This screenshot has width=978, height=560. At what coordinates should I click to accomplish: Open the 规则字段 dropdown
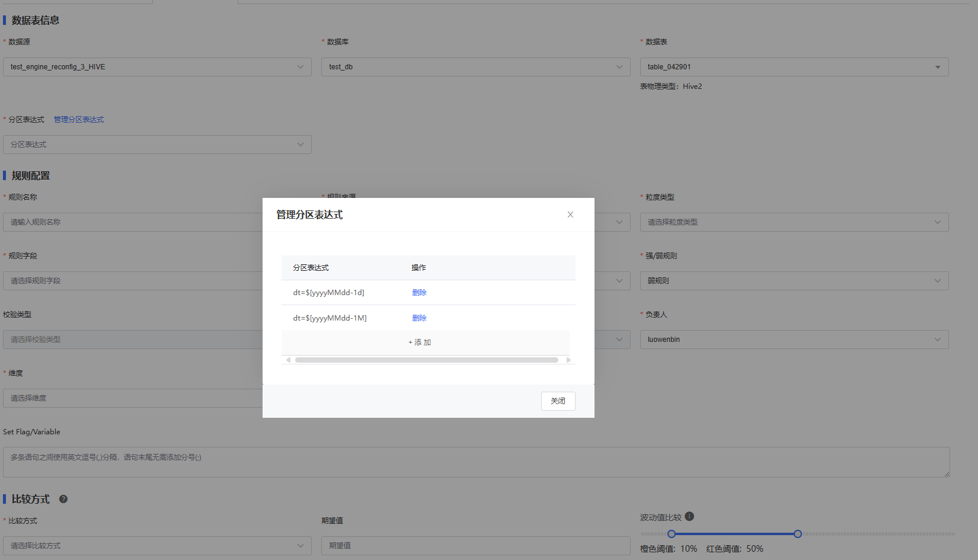pos(133,281)
